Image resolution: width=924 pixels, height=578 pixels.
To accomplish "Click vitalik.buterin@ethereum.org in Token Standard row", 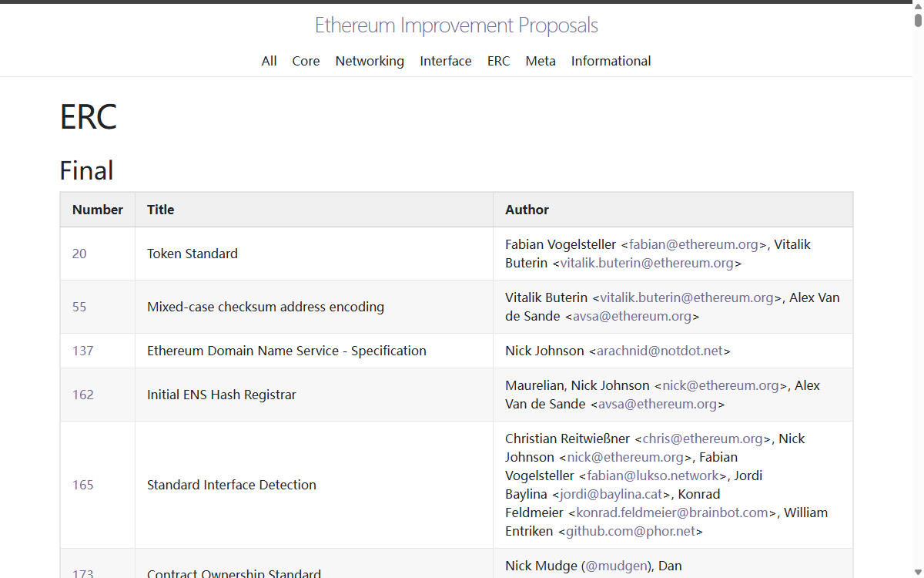I will 647,263.
